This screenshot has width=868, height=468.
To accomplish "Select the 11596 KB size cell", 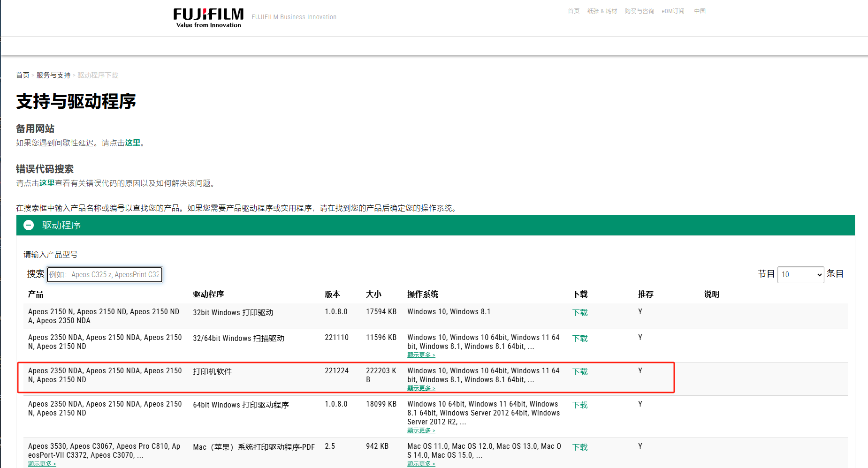I will pos(381,337).
